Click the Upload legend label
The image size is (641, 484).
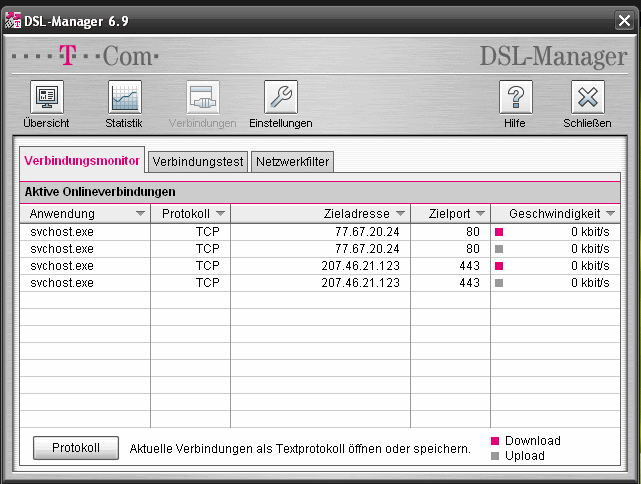525,456
